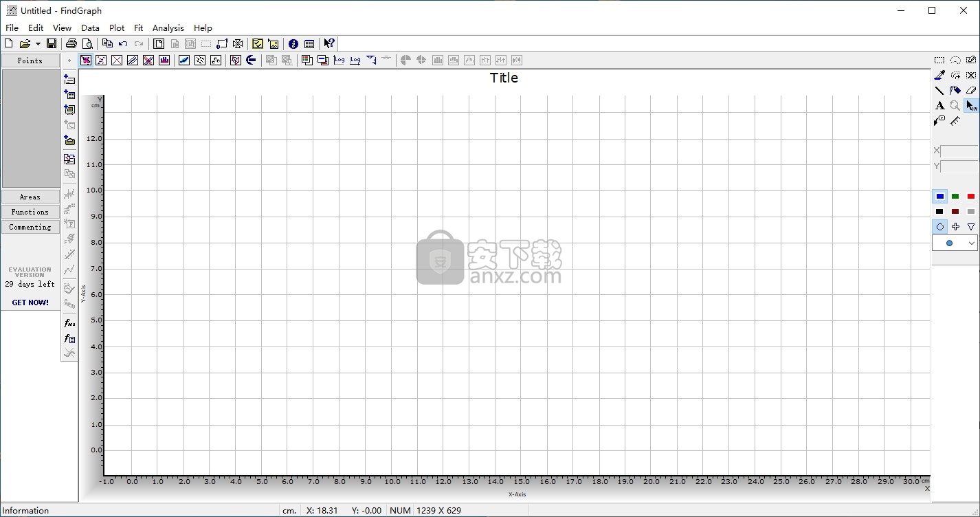This screenshot has height=517, width=980.
Task: Pick the dark red color swatch
Action: coord(955,211)
